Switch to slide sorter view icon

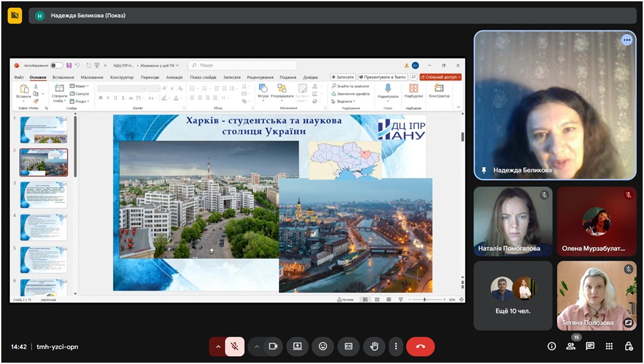pos(377,300)
